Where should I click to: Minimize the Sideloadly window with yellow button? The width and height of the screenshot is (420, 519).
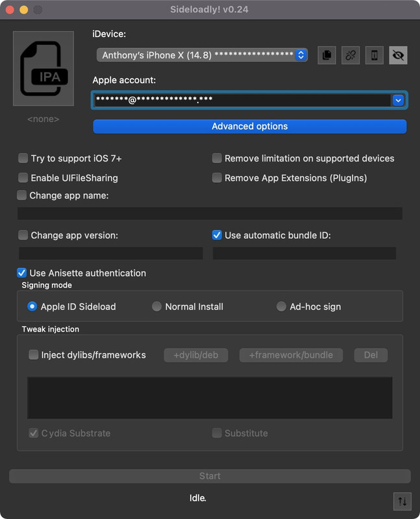24,10
